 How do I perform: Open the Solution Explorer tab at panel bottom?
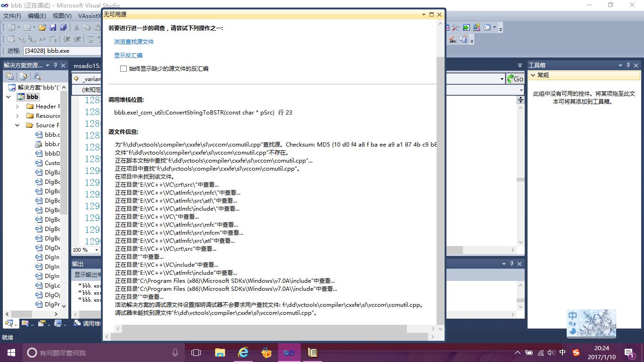[10, 323]
